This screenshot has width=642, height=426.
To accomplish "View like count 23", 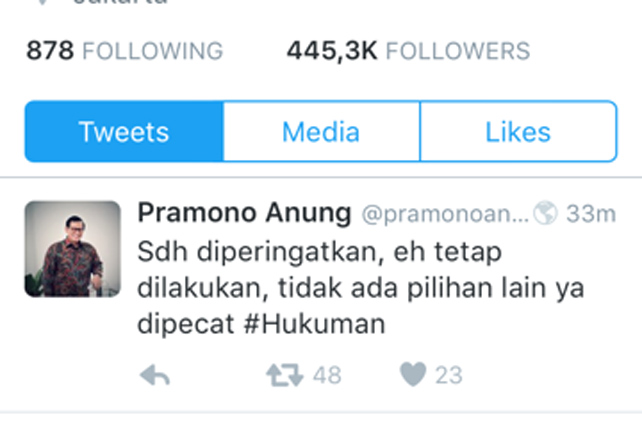I will pyautogui.click(x=449, y=375).
